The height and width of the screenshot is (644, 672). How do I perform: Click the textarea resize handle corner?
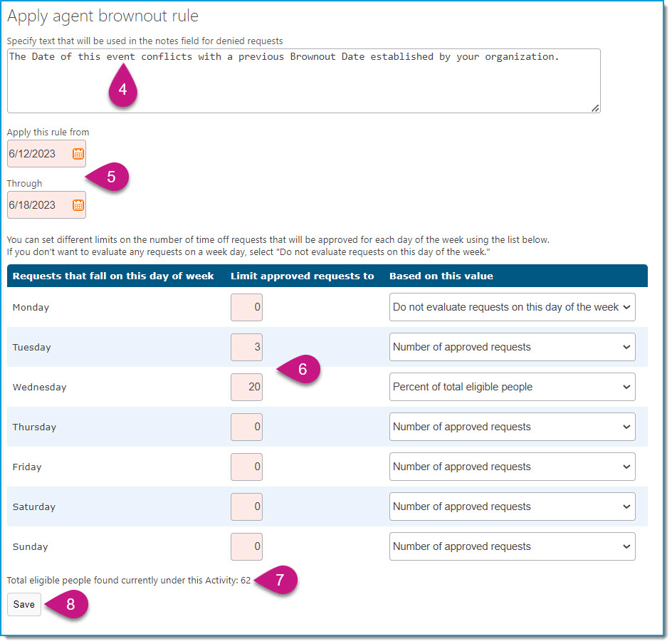[595, 108]
